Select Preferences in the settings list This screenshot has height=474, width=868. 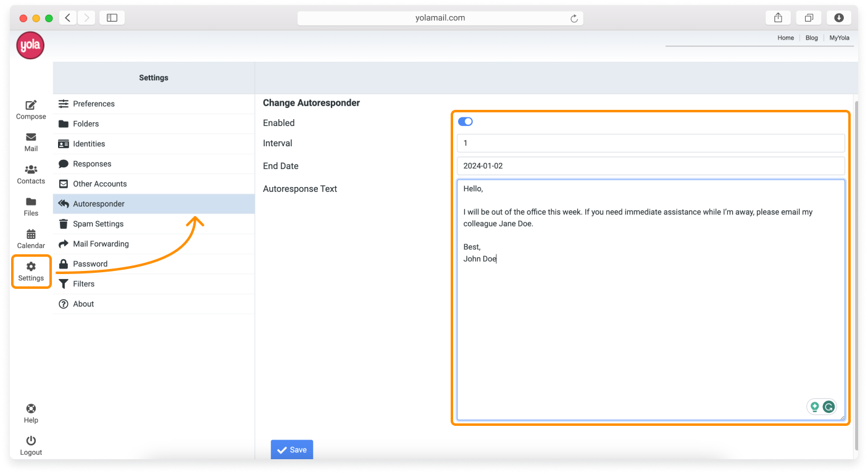coord(93,104)
